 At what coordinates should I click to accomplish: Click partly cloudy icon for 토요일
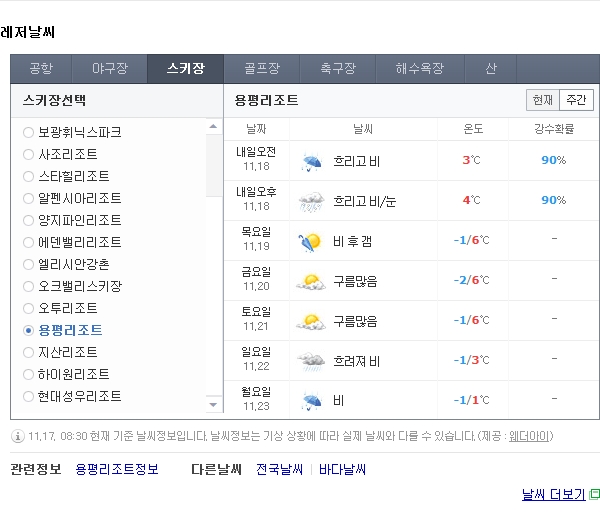[x=311, y=322]
